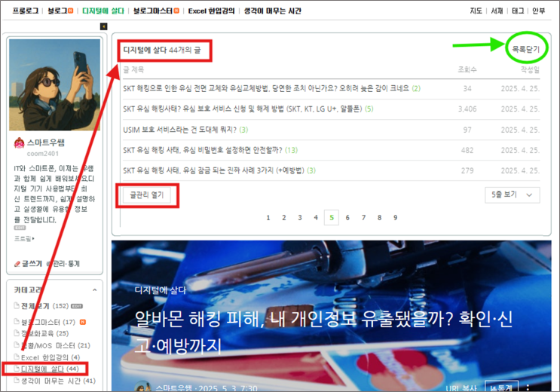This screenshot has height=392, width=560.
Task: Expand the 프로필 link arrow
Action: 24,239
